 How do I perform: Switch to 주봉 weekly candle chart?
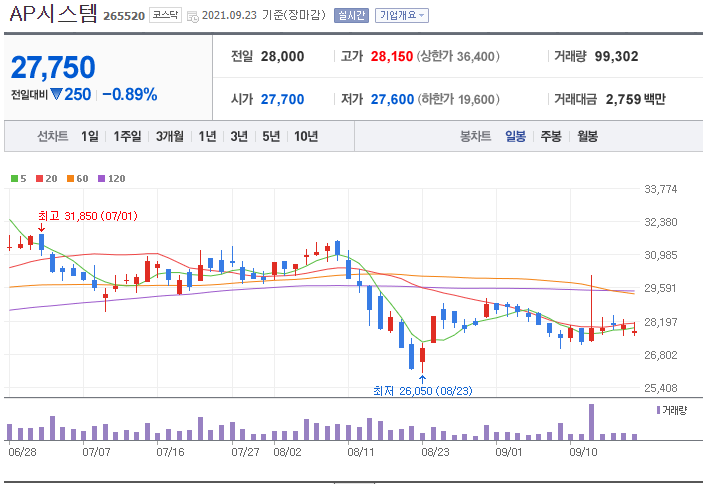click(x=551, y=136)
